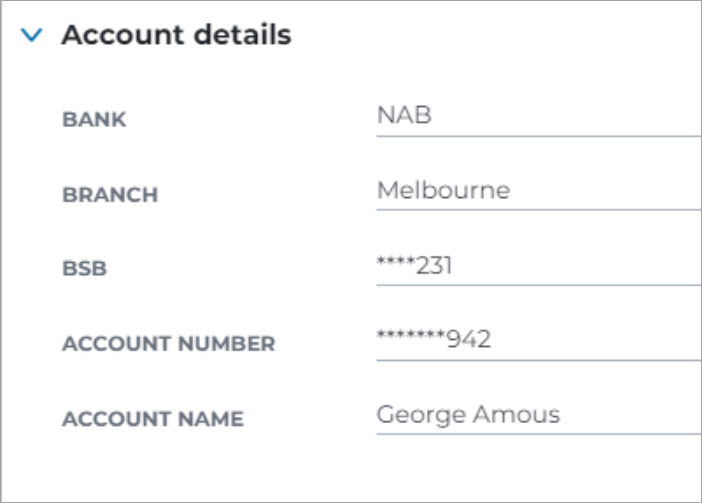Collapse the Account details section chevron
The height and width of the screenshot is (503, 702).
(x=32, y=35)
